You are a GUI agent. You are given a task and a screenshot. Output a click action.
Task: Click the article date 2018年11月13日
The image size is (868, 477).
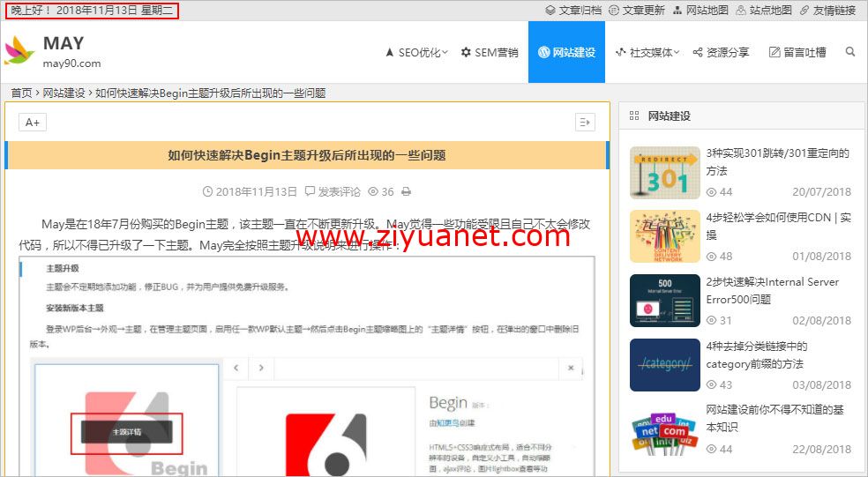coord(251,192)
